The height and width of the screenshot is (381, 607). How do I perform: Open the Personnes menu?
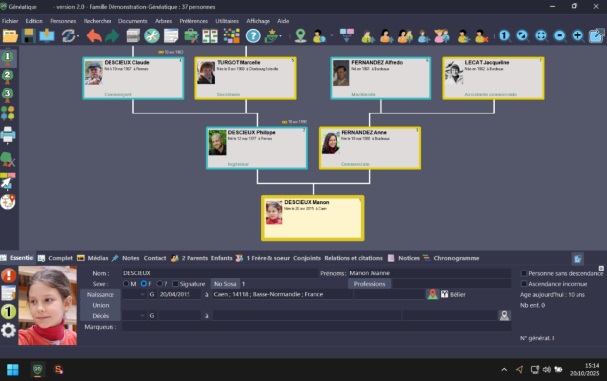click(x=63, y=21)
